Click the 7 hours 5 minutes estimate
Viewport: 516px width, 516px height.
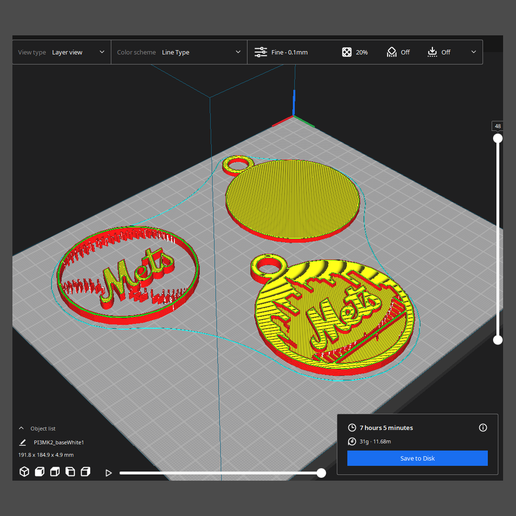pos(386,428)
